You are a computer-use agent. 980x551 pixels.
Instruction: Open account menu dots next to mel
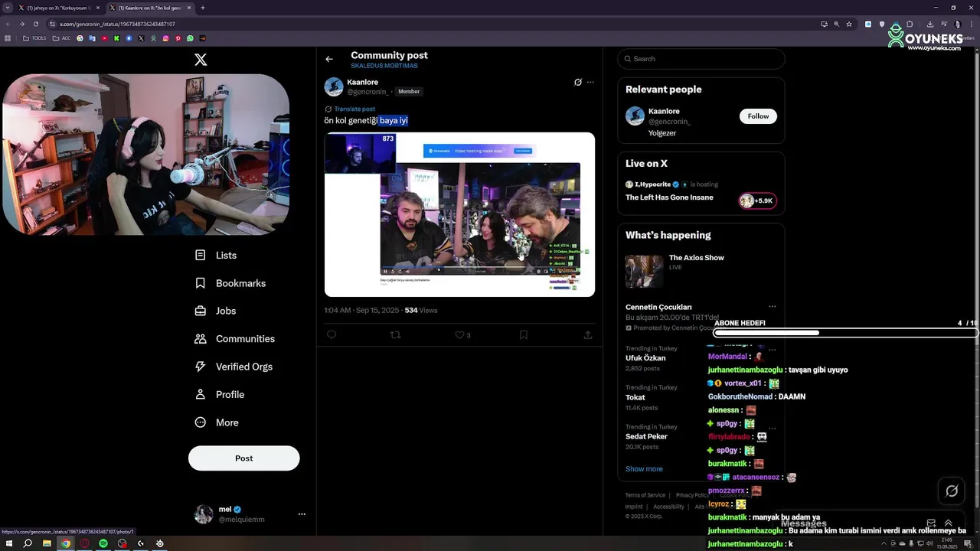coord(302,514)
